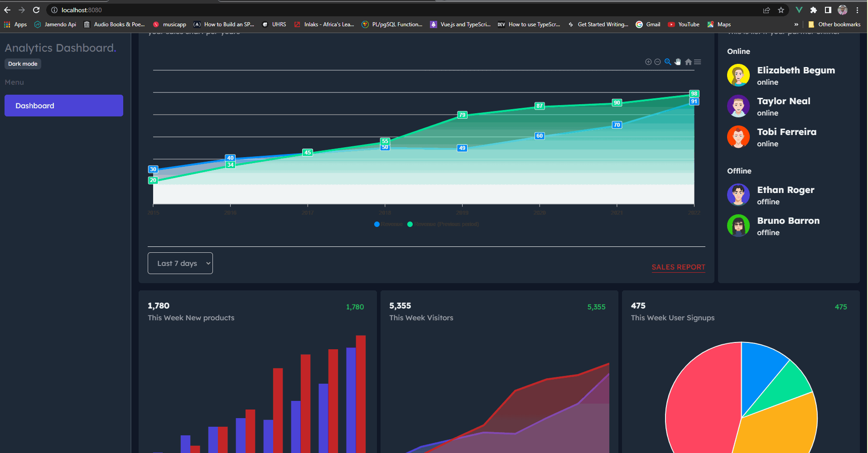Toggle the blue Revenue legend series
Screen dimensions: 868x453
[388, 224]
